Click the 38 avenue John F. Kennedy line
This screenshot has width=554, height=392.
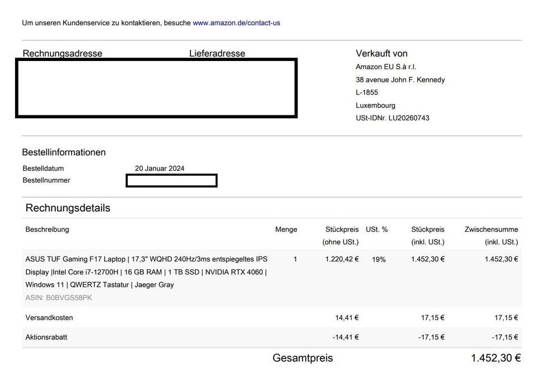(x=400, y=80)
